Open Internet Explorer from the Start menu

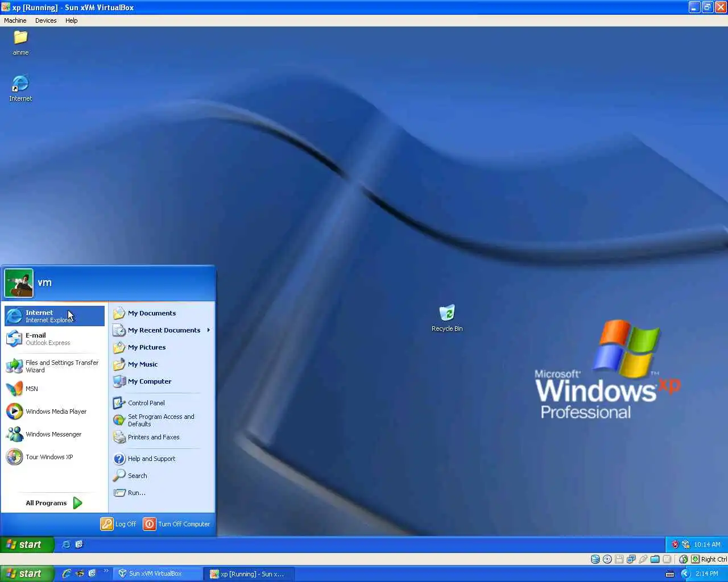[x=55, y=316]
